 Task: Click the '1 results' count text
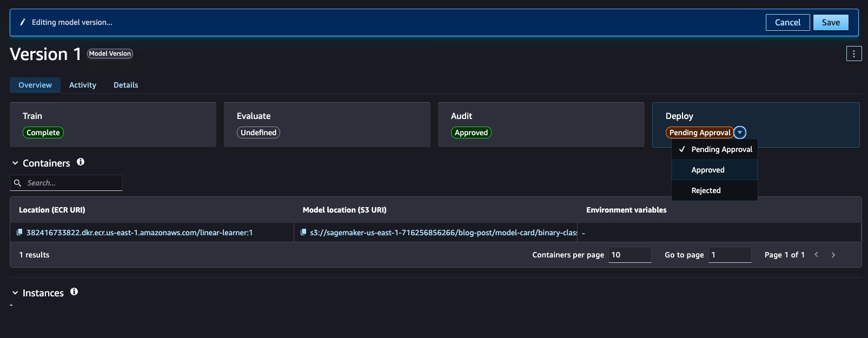[x=34, y=255]
